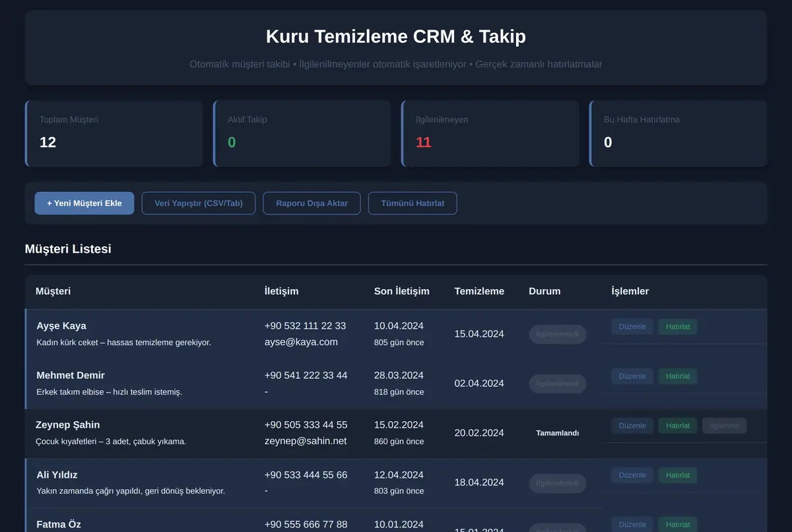The height and width of the screenshot is (532, 792).
Task: Click 'İlgilenilmedi' status badge for Mehmet Demir
Action: coord(558,383)
